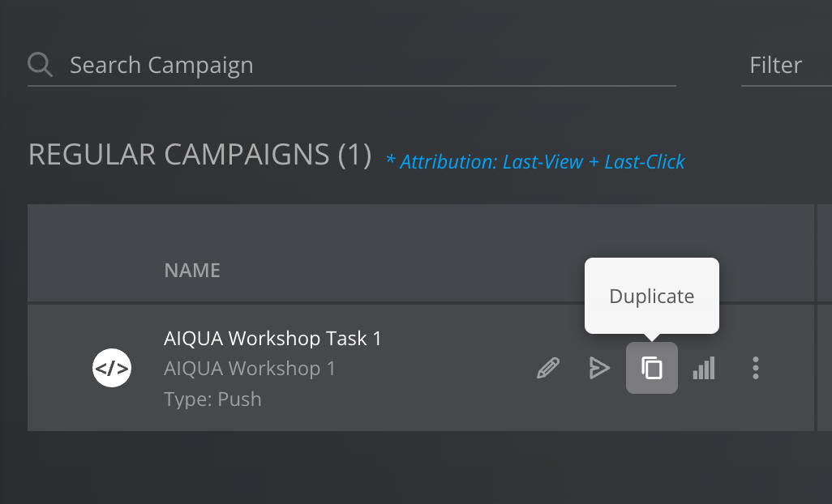The image size is (832, 504).
Task: Click the Duplicate tooltip label
Action: tap(651, 295)
